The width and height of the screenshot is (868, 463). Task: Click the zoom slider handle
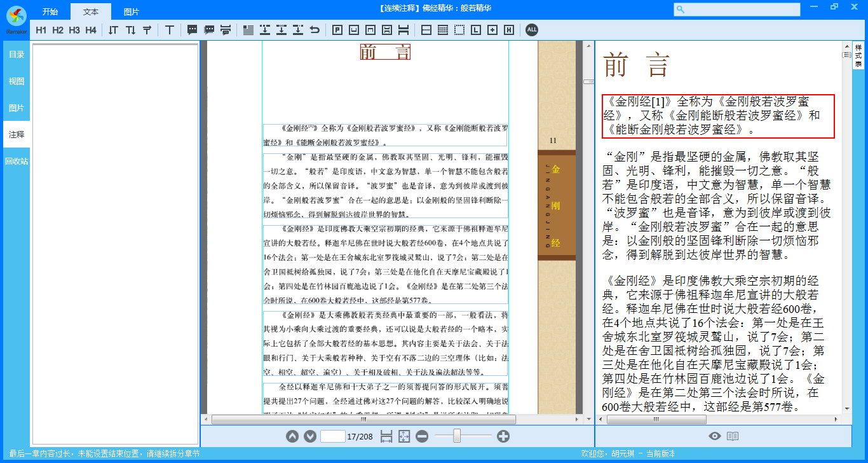pyautogui.click(x=456, y=436)
